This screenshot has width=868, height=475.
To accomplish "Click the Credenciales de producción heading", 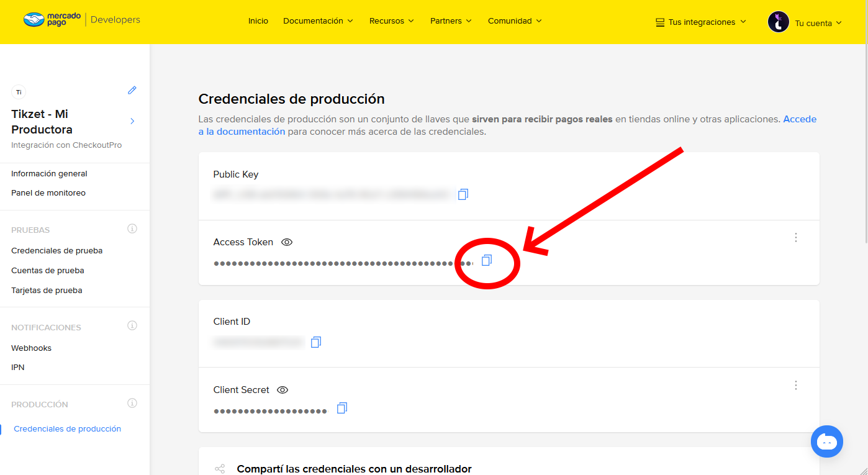I will pos(291,99).
